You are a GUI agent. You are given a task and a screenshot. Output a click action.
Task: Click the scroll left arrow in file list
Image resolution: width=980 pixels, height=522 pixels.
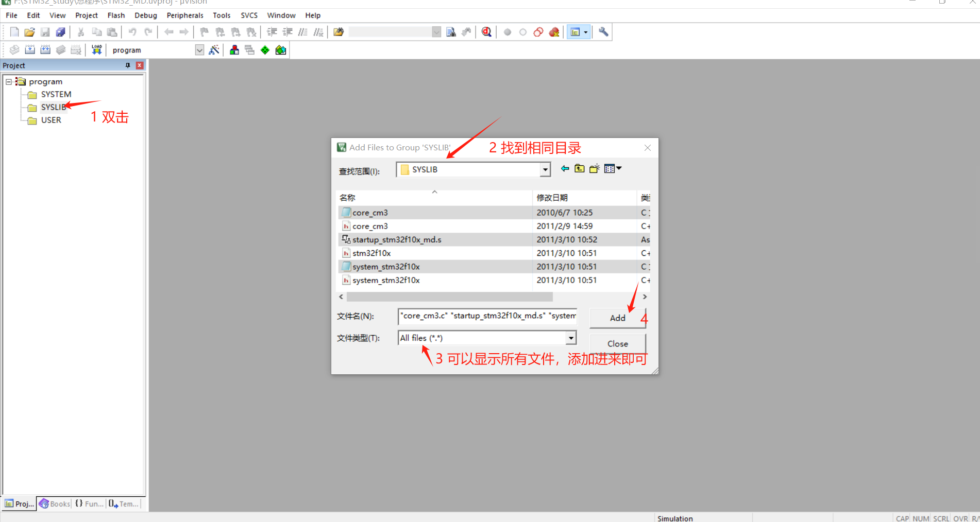pyautogui.click(x=341, y=297)
